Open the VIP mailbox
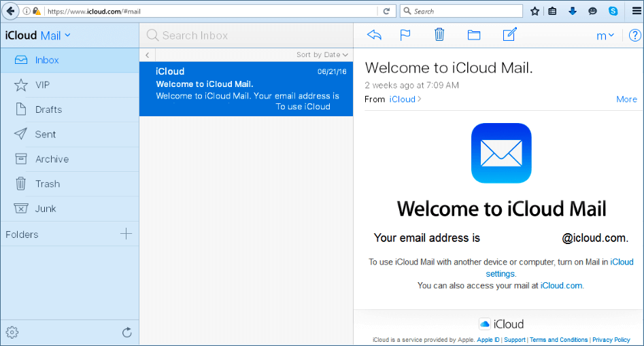 coord(70,85)
